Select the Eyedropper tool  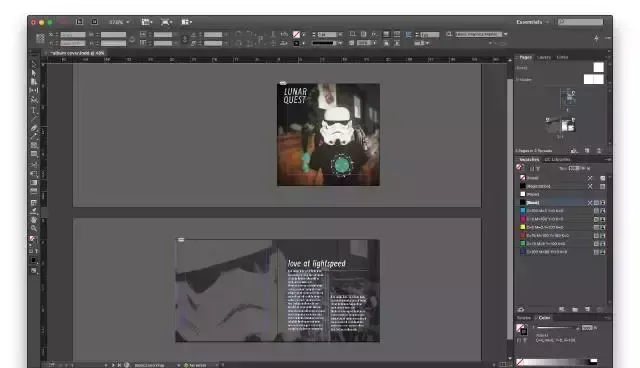pos(34,211)
